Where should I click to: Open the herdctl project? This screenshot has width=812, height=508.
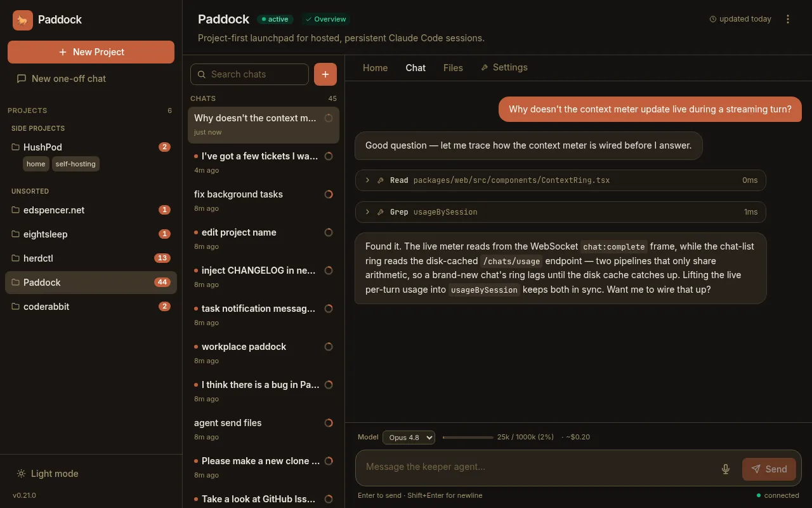point(91,258)
